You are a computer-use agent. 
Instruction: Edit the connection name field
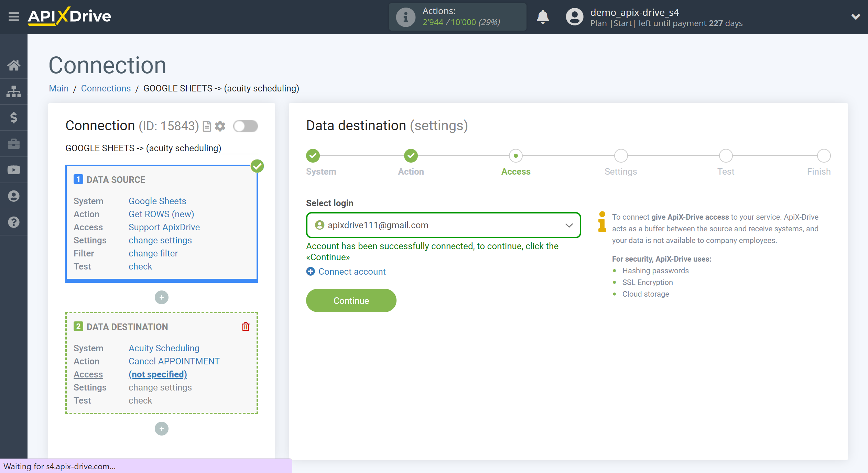pyautogui.click(x=162, y=148)
